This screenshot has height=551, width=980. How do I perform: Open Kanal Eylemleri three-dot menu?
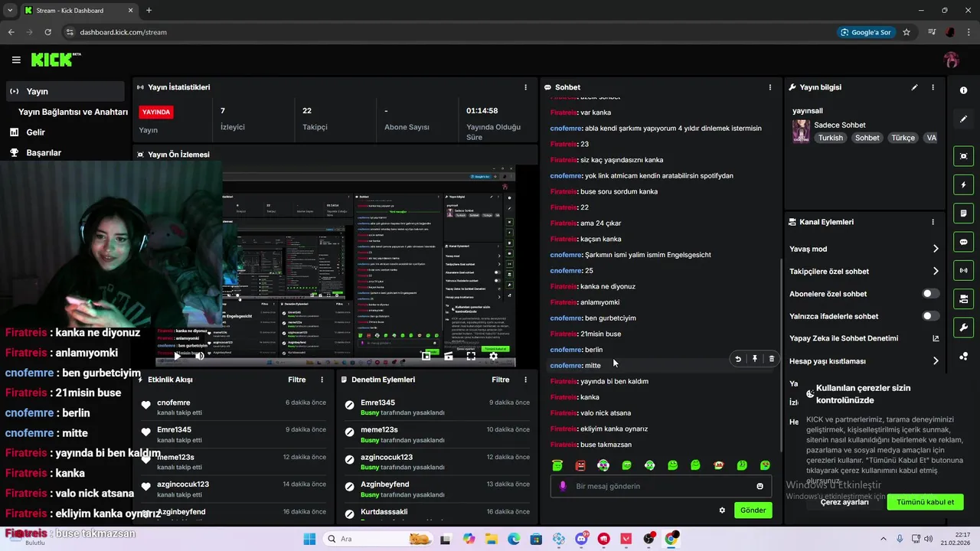coord(933,222)
